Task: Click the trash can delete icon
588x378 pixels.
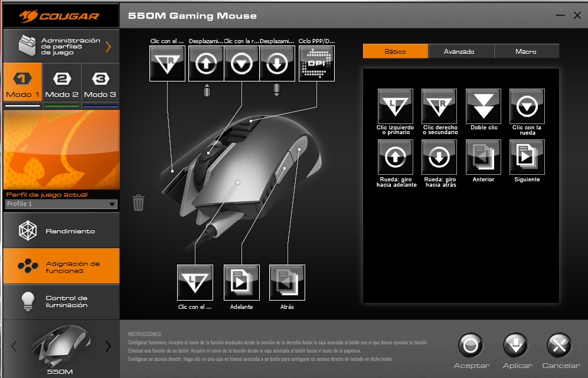Action: [x=138, y=203]
